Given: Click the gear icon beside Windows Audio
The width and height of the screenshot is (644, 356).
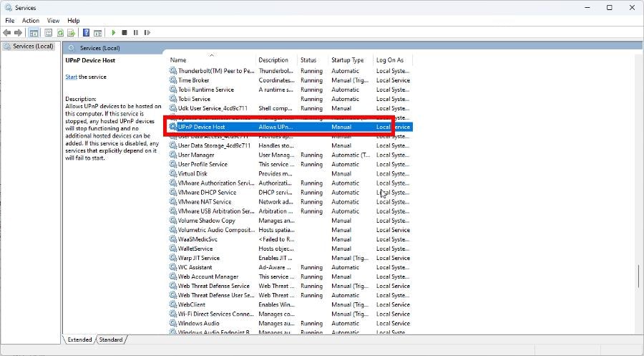Looking at the screenshot, I should (173, 324).
